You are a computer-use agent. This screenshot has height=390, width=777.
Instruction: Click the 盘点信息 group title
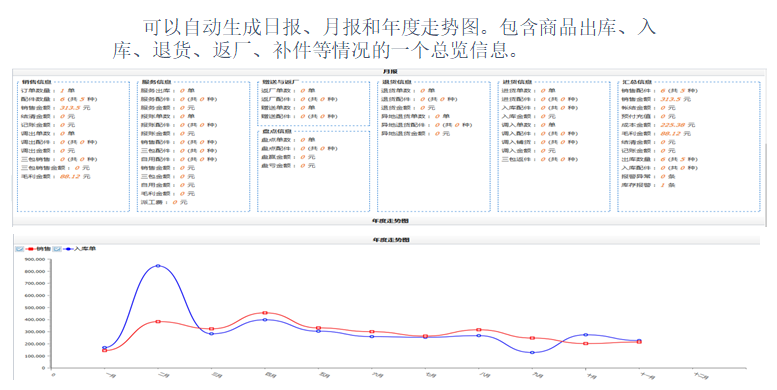point(277,131)
